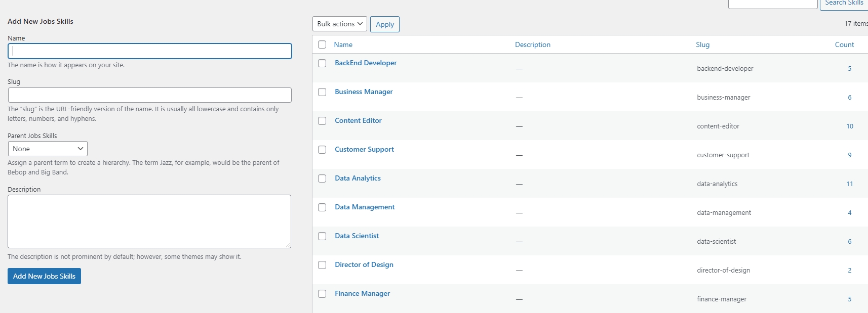Image resolution: width=868 pixels, height=313 pixels.
Task: Click inside the Description textarea
Action: (149, 221)
